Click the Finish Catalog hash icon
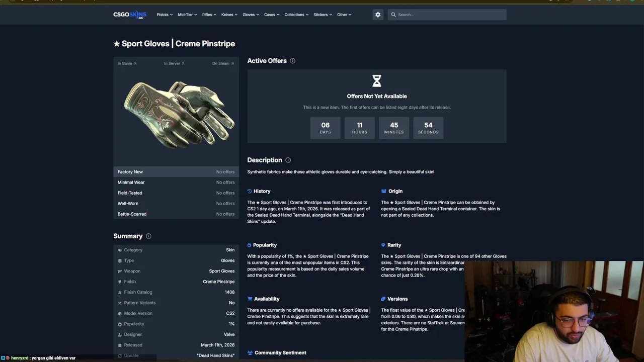 (120, 292)
